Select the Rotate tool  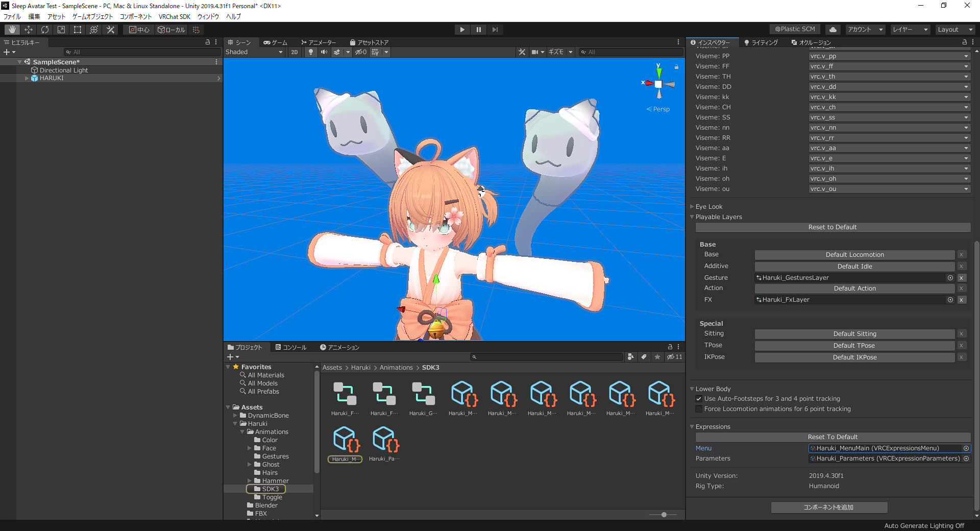(45, 29)
